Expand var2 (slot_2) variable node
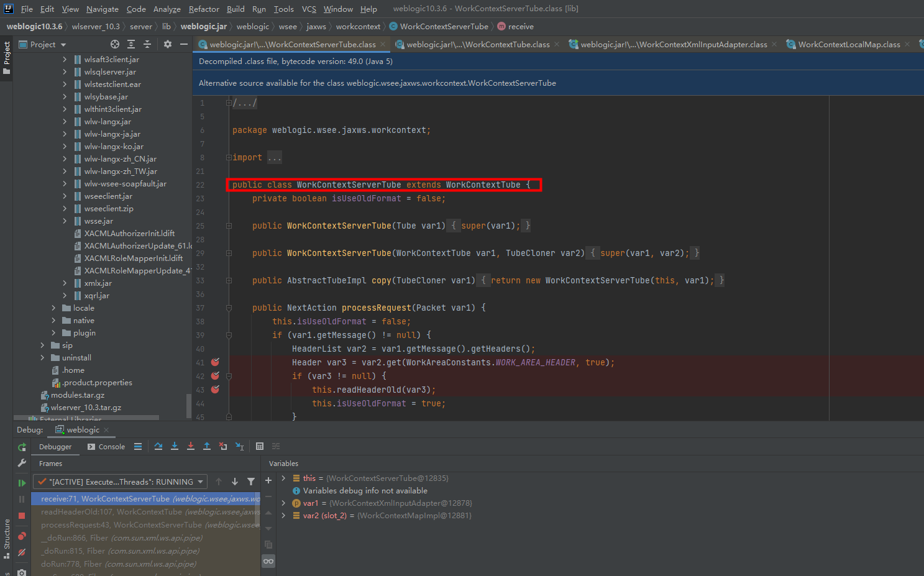Screen dimensions: 924x576 [283, 515]
